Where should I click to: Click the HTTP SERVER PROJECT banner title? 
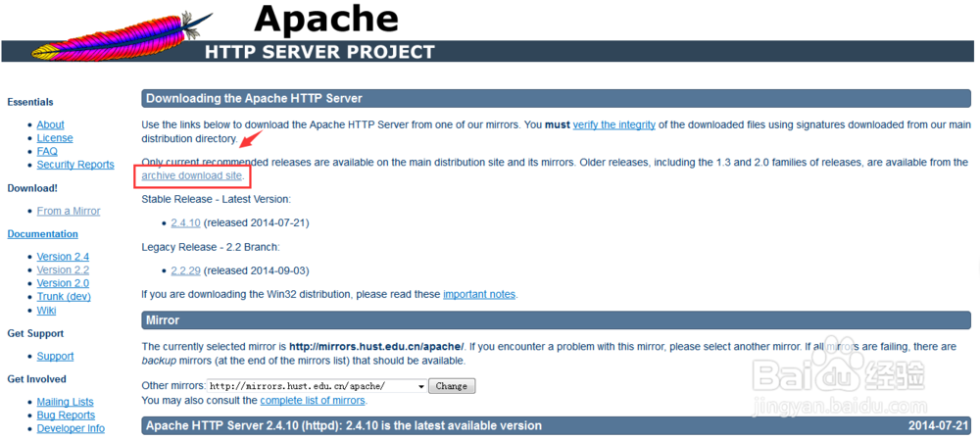(318, 51)
